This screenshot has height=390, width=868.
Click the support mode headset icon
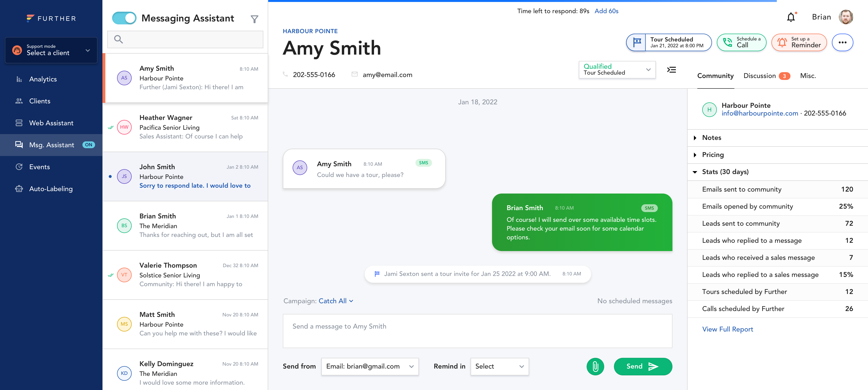[17, 50]
